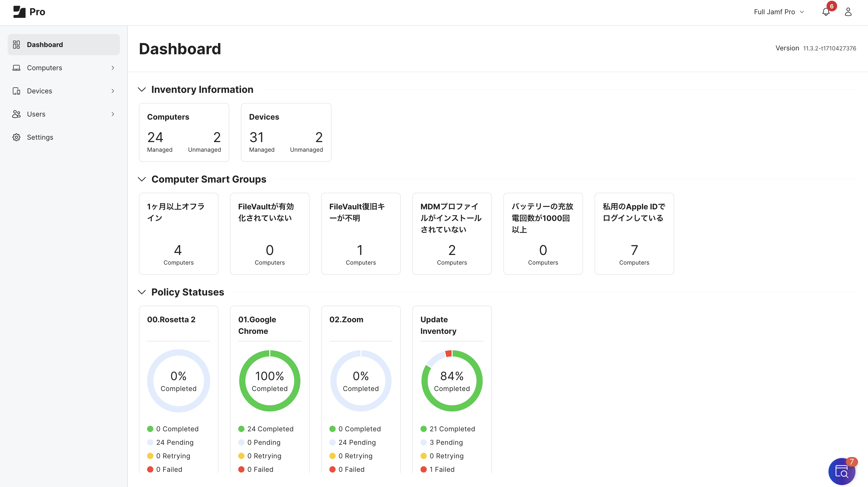Image resolution: width=868 pixels, height=487 pixels.
Task: Click the Computers laptop icon in sidebar
Action: pyautogui.click(x=16, y=68)
